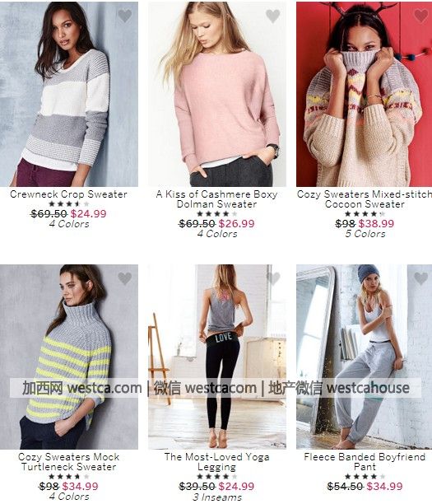432x504 pixels.
Task: Click star rating under Crewneck Crop Sweater
Action: coord(69,203)
